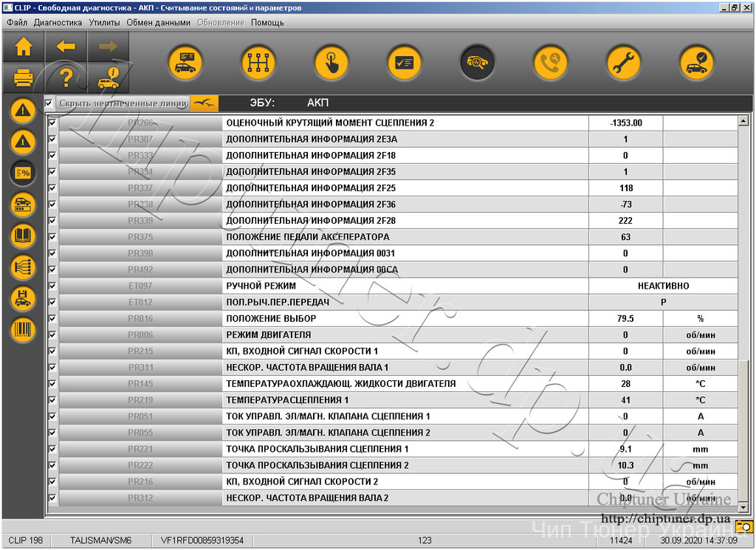Viewport: 756px width, 550px height.
Task: Open the book documentation sidebar icon
Action: tap(23, 236)
